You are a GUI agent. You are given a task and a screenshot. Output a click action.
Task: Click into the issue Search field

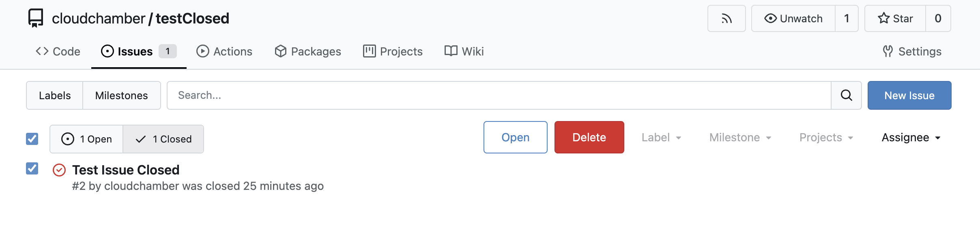pos(499,96)
